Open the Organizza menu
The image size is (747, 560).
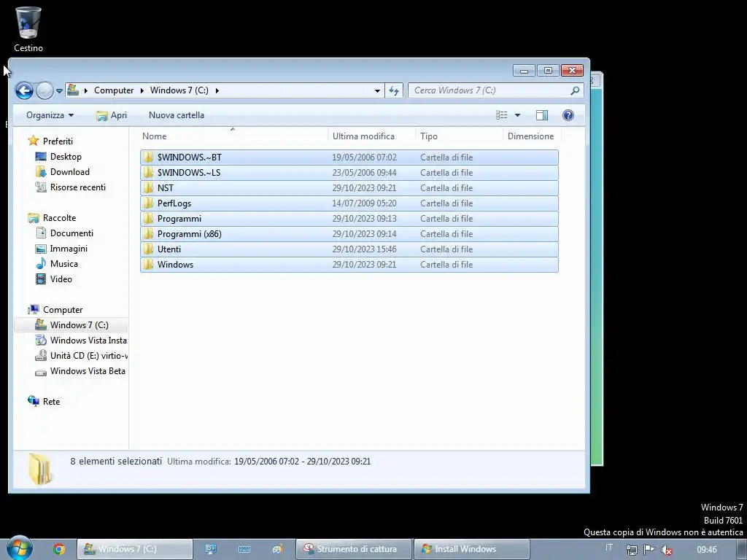[x=50, y=115]
